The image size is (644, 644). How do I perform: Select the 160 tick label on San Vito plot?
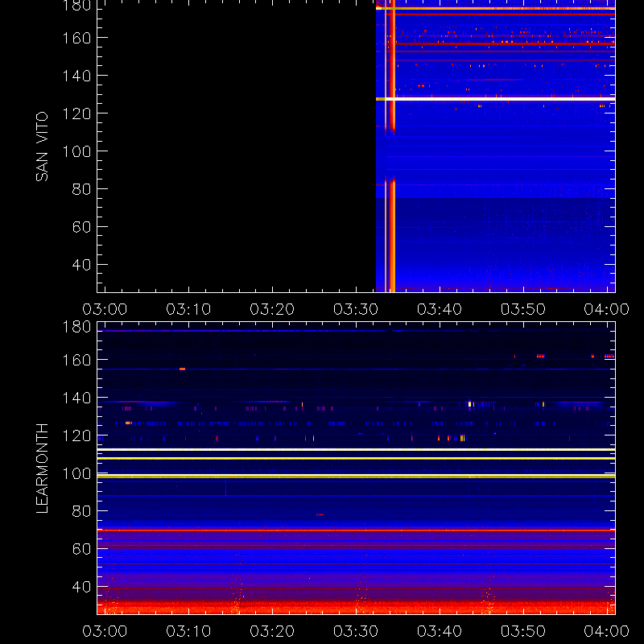click(x=76, y=38)
